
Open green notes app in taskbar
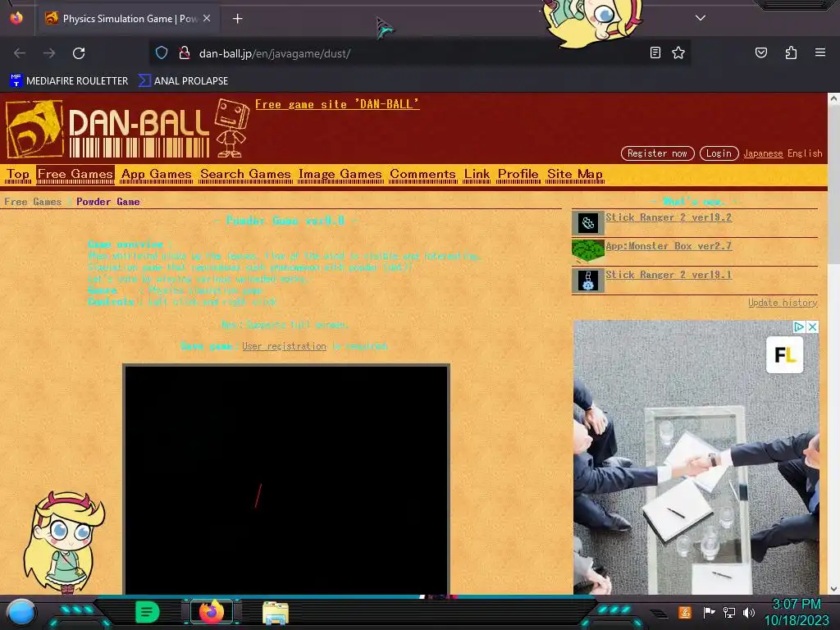point(148,612)
